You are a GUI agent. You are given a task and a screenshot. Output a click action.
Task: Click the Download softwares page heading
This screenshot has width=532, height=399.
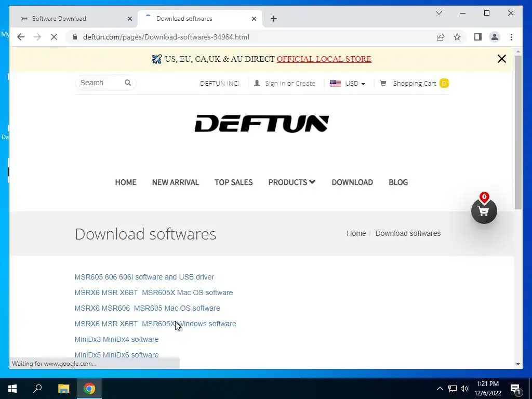(145, 234)
